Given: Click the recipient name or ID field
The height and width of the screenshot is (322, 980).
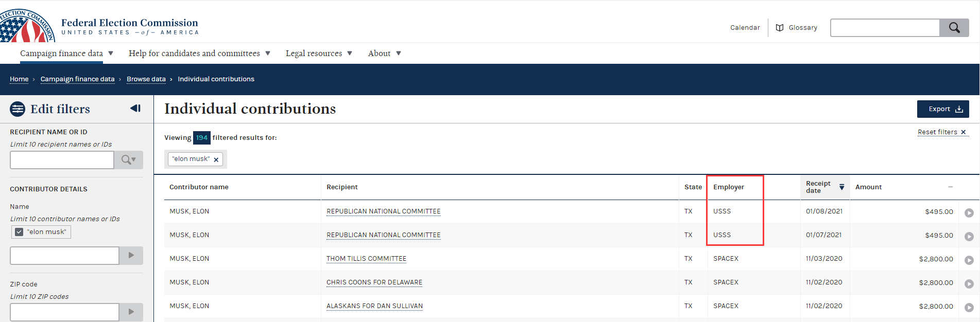Looking at the screenshot, I should [62, 160].
